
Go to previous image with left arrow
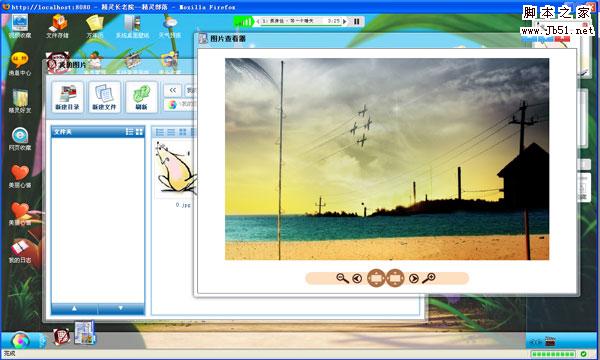pyautogui.click(x=357, y=279)
